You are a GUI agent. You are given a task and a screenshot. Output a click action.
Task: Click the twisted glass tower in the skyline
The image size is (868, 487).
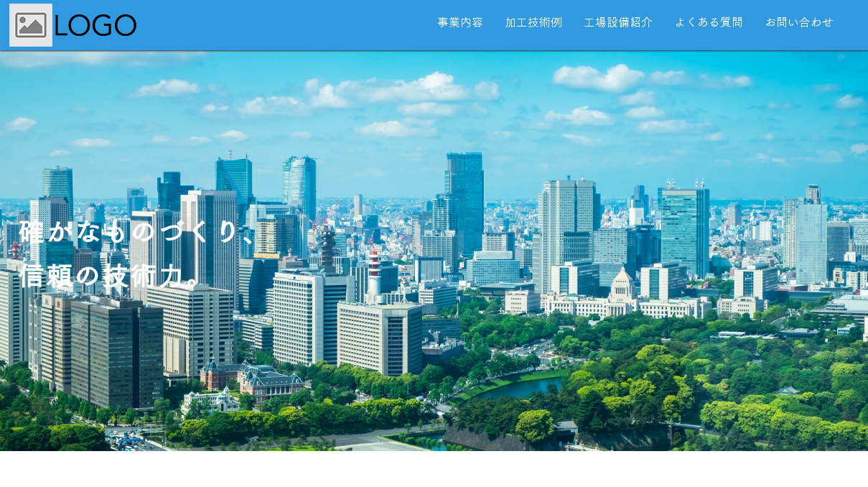(299, 187)
